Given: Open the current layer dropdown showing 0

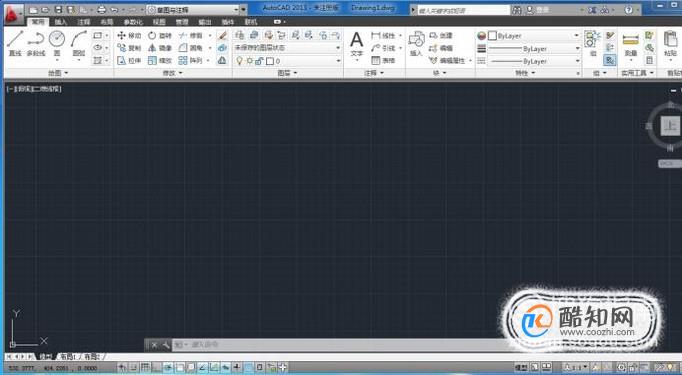Looking at the screenshot, I should (x=287, y=61).
